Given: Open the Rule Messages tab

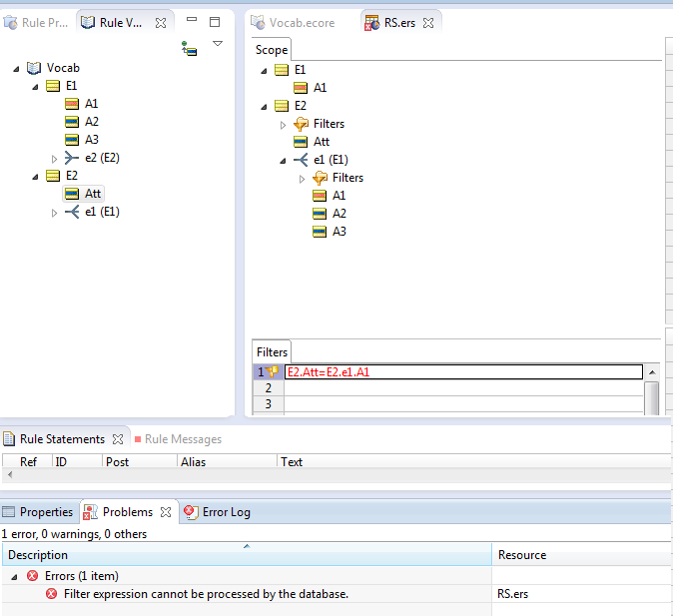Looking at the screenshot, I should pyautogui.click(x=178, y=439).
